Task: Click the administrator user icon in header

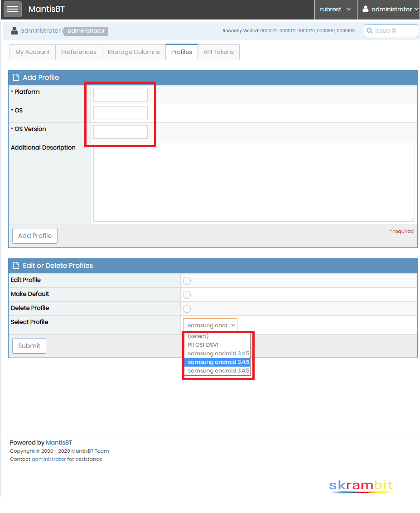Action: 366,9
